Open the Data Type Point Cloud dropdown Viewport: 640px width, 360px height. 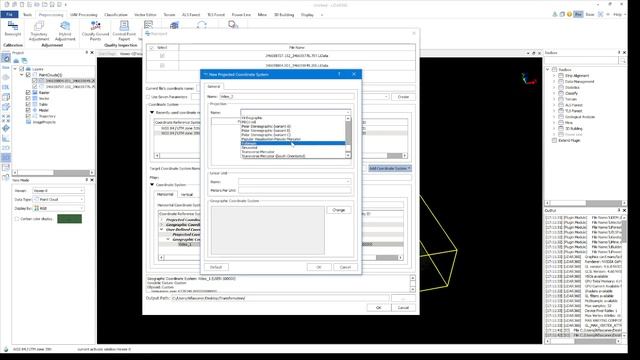[x=58, y=200]
